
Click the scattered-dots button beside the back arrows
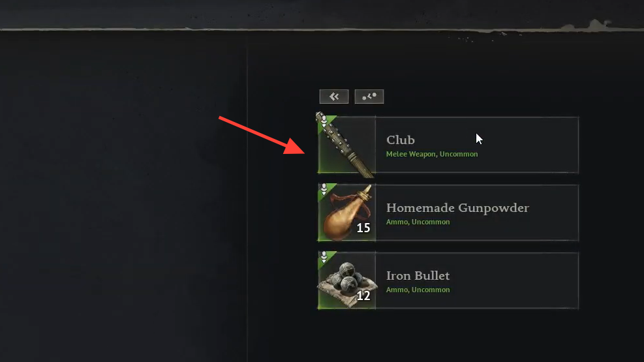click(x=369, y=97)
